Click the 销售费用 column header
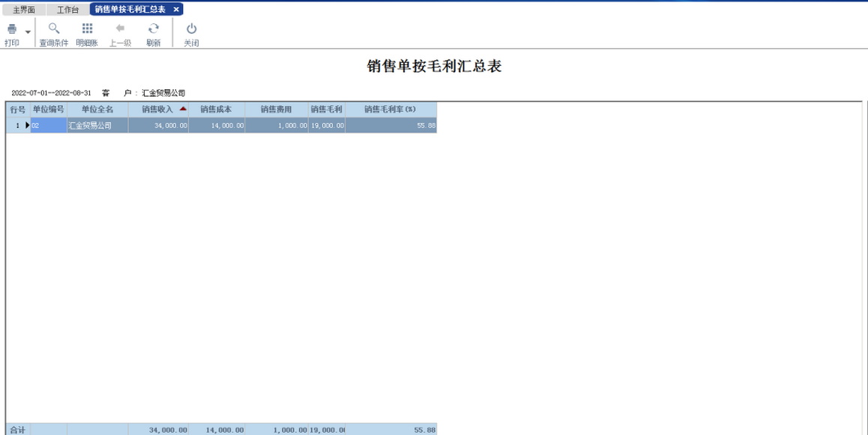Viewport: 868px width, 435px height. 277,109
